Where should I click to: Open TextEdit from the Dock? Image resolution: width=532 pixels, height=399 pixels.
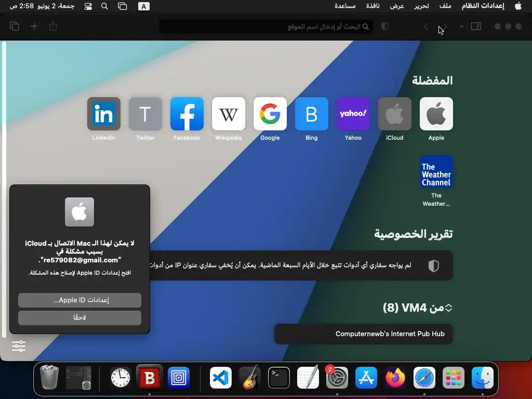coord(308,378)
